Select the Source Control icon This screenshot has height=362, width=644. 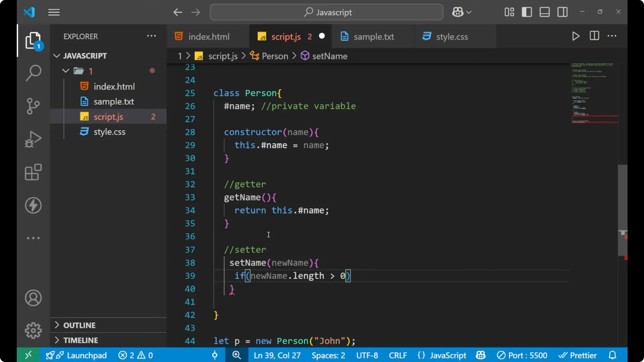[33, 106]
